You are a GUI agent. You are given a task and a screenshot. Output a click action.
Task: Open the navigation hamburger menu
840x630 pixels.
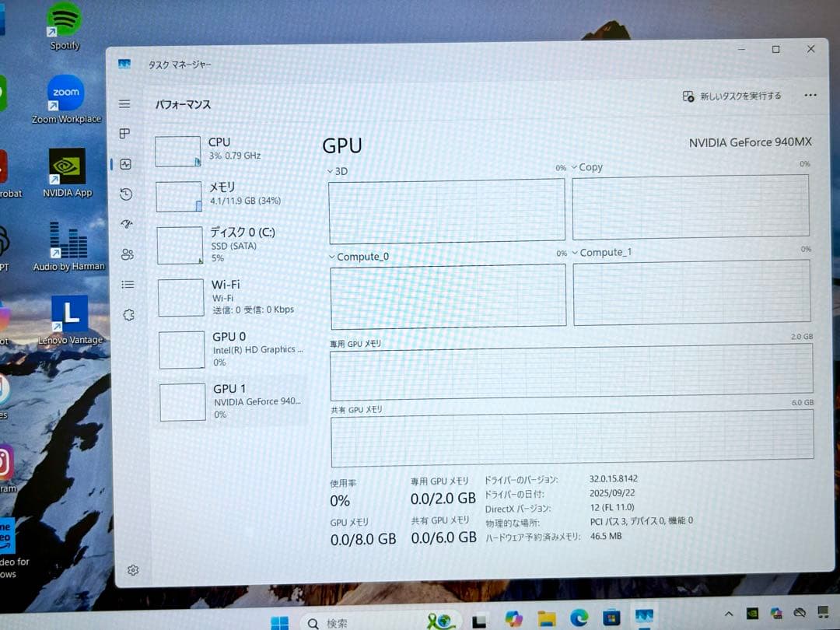click(x=124, y=103)
